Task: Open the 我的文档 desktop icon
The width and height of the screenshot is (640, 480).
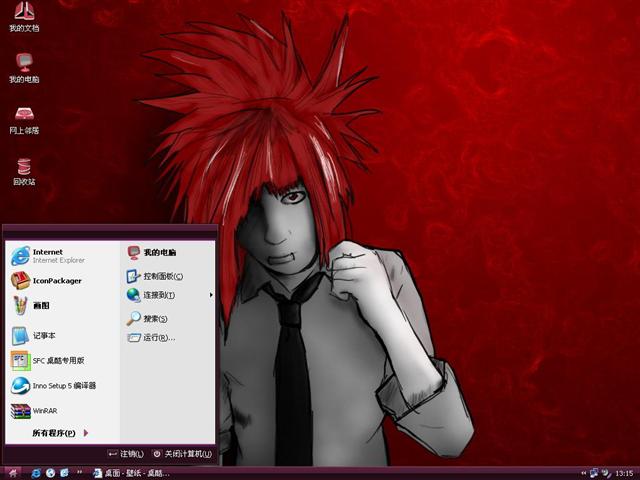Action: pyautogui.click(x=24, y=16)
